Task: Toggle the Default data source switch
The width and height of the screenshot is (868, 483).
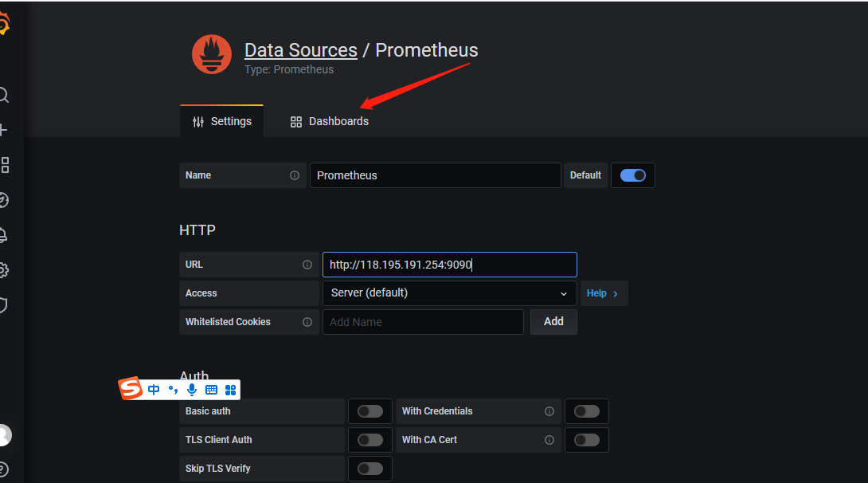Action: coord(633,175)
